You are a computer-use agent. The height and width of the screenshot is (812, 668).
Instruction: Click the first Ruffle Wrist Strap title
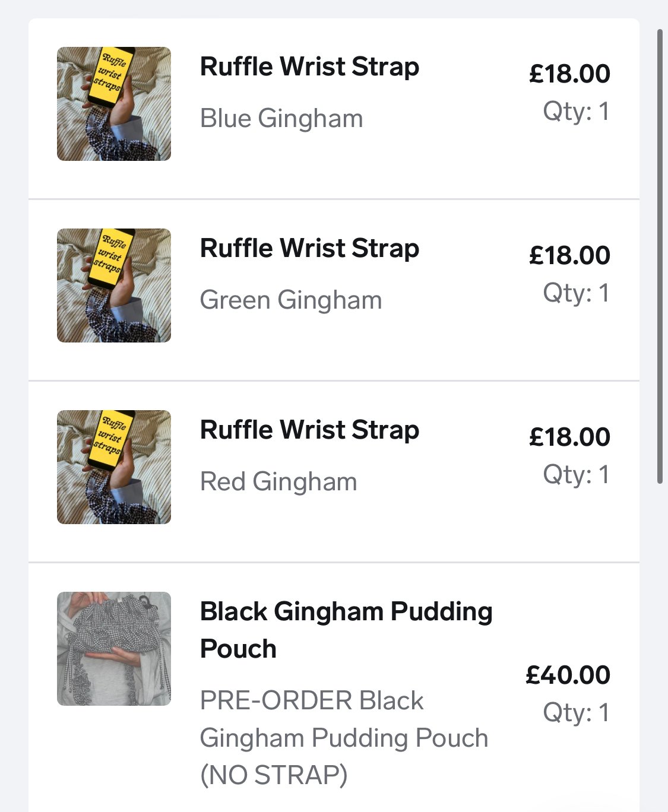pos(309,66)
